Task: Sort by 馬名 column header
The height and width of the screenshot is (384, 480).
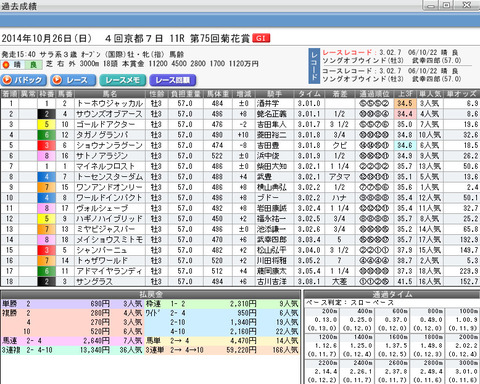Action: click(x=110, y=94)
